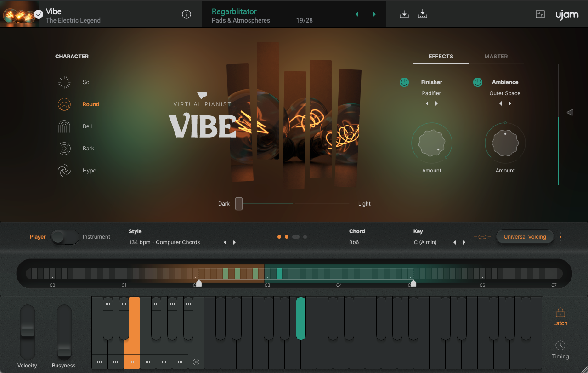This screenshot has height=373, width=588.
Task: Select previous Key with left arrow
Action: click(455, 242)
